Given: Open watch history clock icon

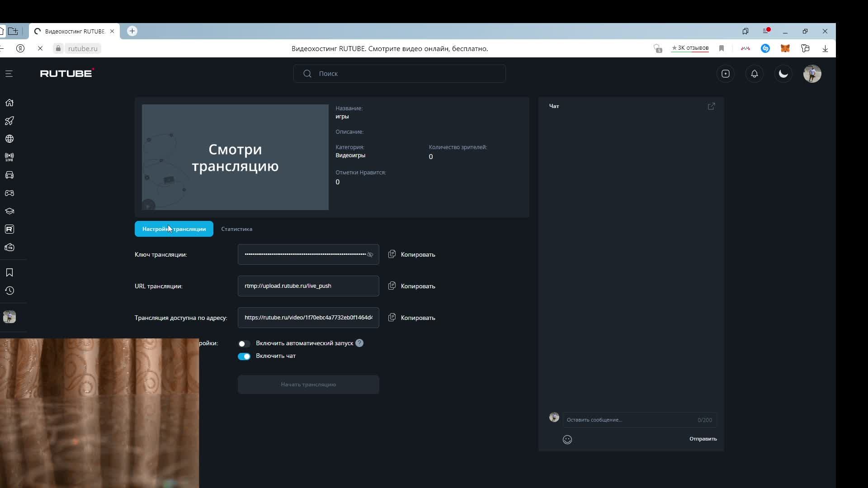Looking at the screenshot, I should (9, 291).
